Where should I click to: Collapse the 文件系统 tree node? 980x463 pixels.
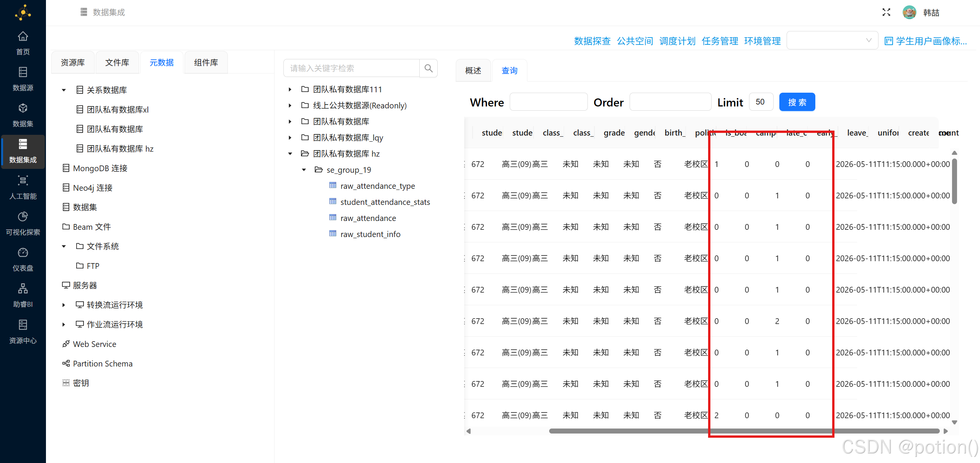pyautogui.click(x=64, y=246)
